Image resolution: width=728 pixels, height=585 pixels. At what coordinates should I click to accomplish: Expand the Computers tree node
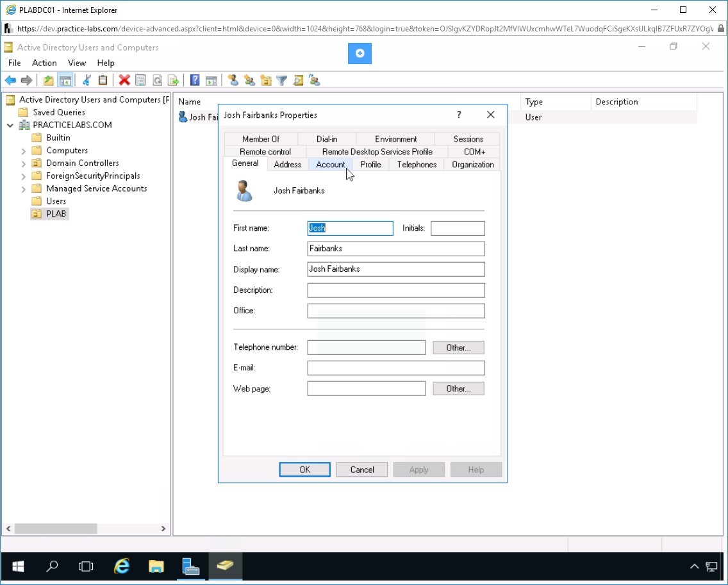click(x=23, y=151)
